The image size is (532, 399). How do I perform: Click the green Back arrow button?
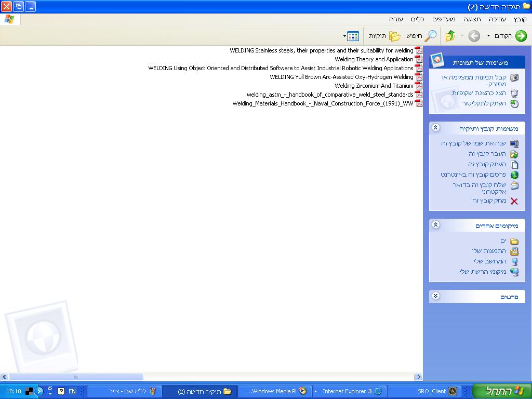[x=521, y=36]
